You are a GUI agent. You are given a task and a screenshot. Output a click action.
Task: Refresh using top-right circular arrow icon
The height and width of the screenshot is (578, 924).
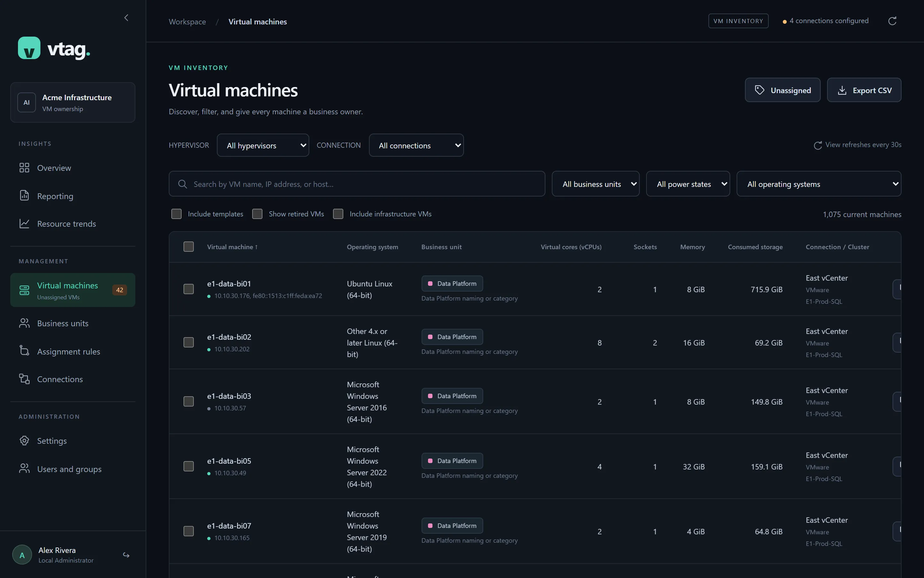coord(892,21)
